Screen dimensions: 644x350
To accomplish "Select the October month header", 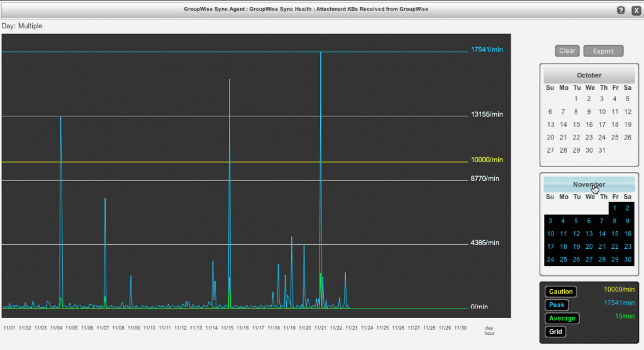I will click(589, 75).
